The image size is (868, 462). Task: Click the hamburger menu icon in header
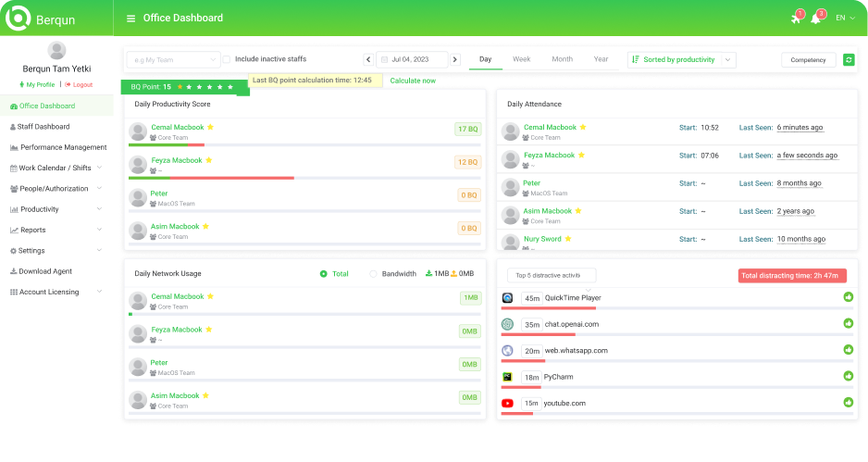tap(130, 19)
